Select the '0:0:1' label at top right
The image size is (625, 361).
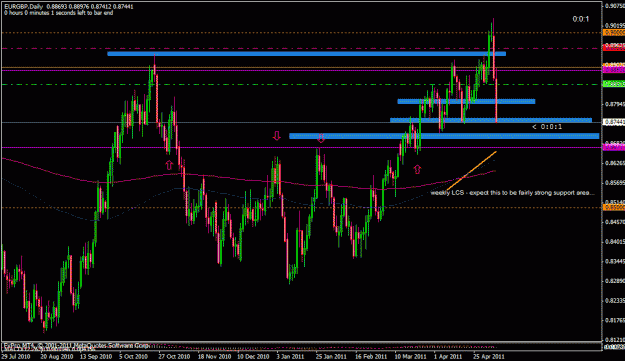580,19
